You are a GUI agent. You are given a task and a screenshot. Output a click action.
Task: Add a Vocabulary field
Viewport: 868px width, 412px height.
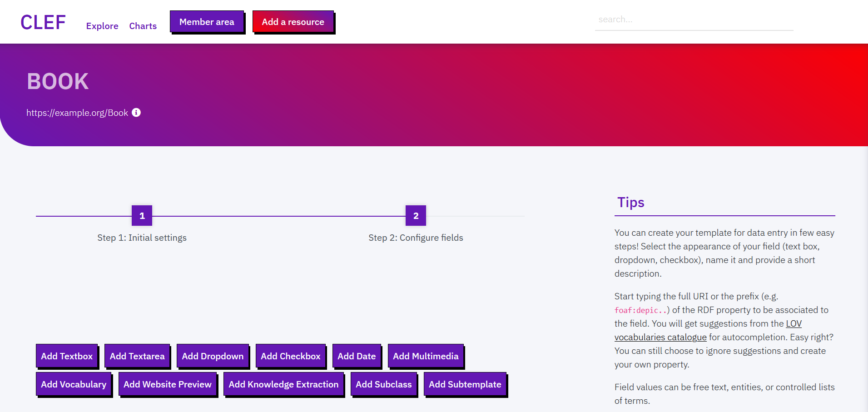(74, 384)
